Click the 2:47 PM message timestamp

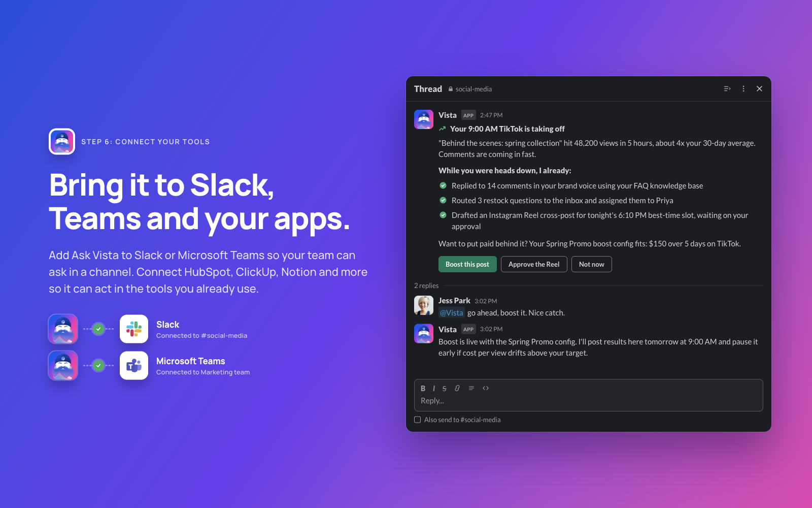tap(491, 115)
